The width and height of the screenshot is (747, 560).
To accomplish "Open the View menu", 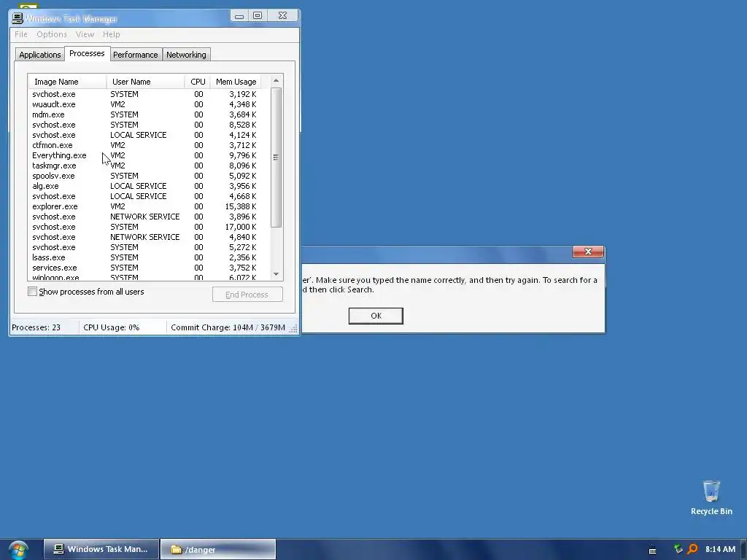I will [85, 34].
